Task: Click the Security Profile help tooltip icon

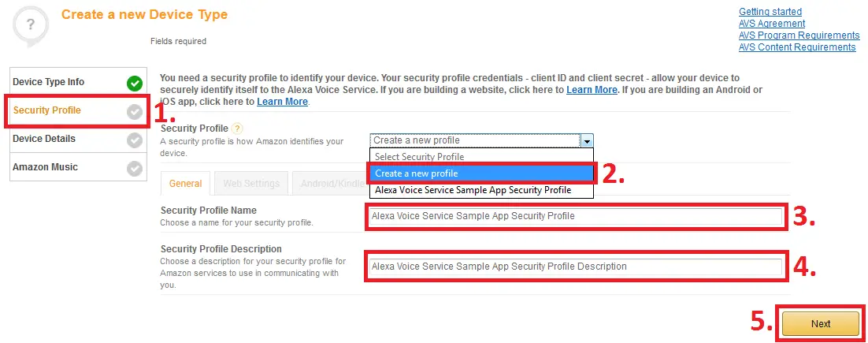Action: click(x=237, y=129)
